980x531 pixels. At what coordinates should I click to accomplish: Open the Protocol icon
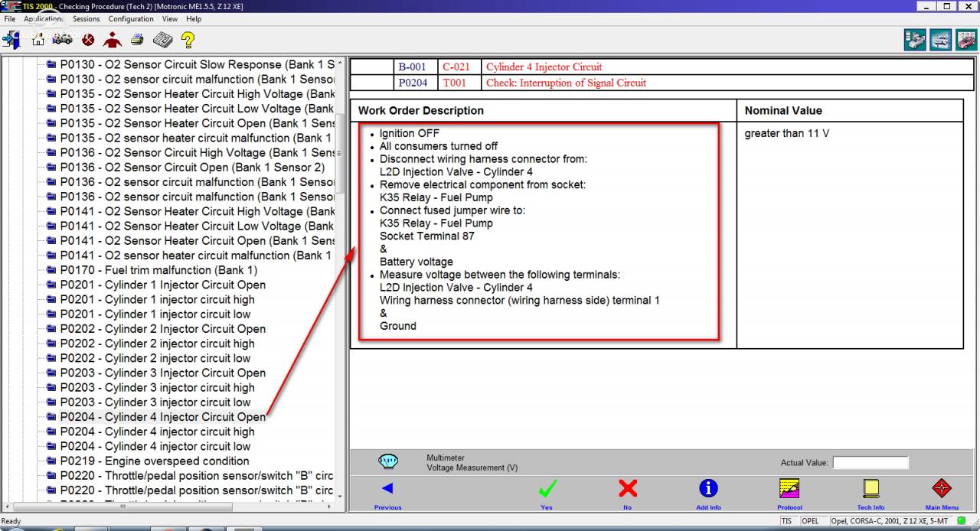click(789, 493)
